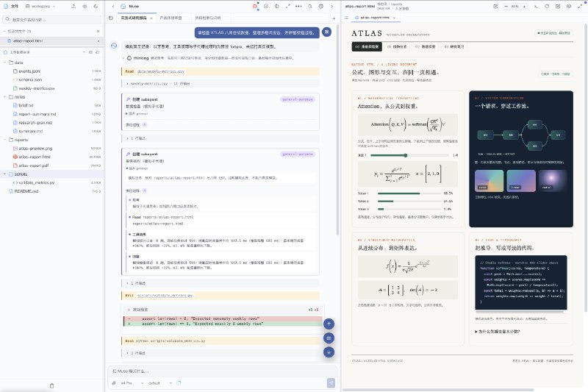588x392 pixels.
Task: Close the open files section with X
Action: pos(98,31)
